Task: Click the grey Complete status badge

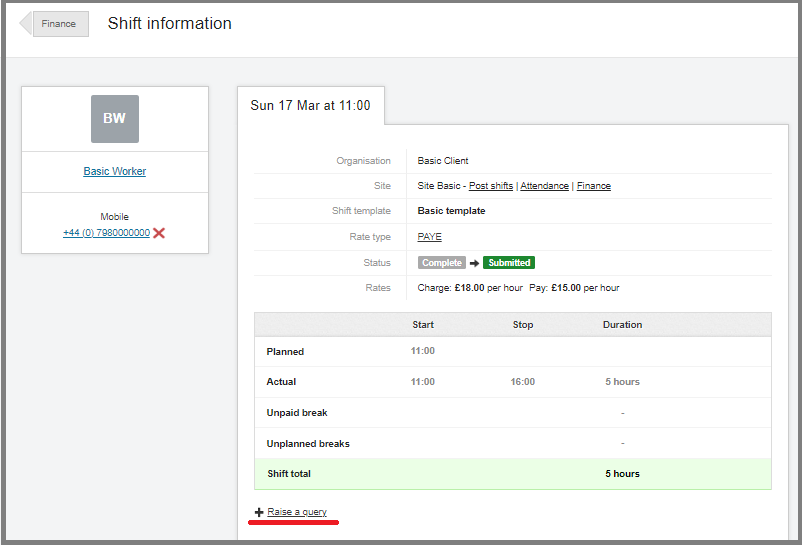Action: (441, 263)
